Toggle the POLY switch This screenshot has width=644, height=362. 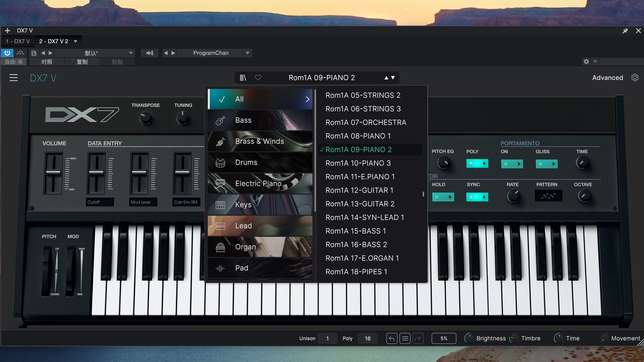pos(477,164)
